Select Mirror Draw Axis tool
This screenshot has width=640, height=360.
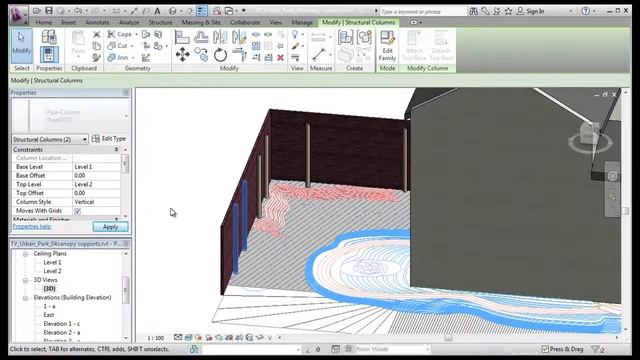[x=239, y=37]
